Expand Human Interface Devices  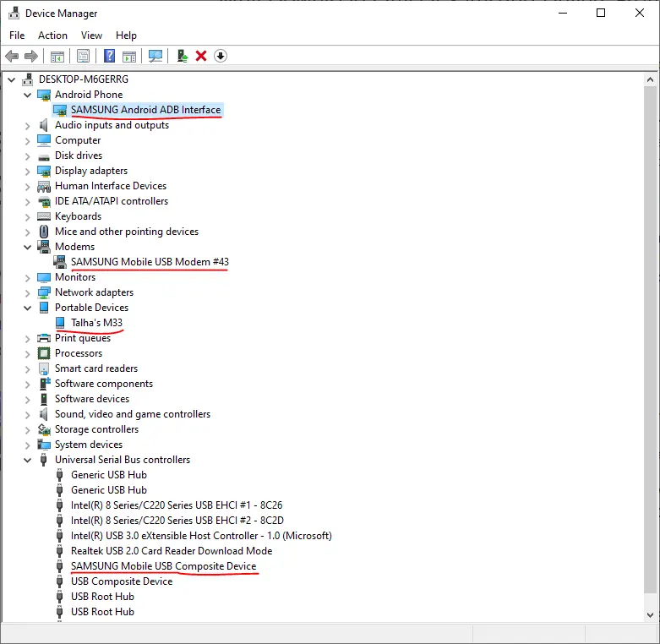(x=27, y=187)
